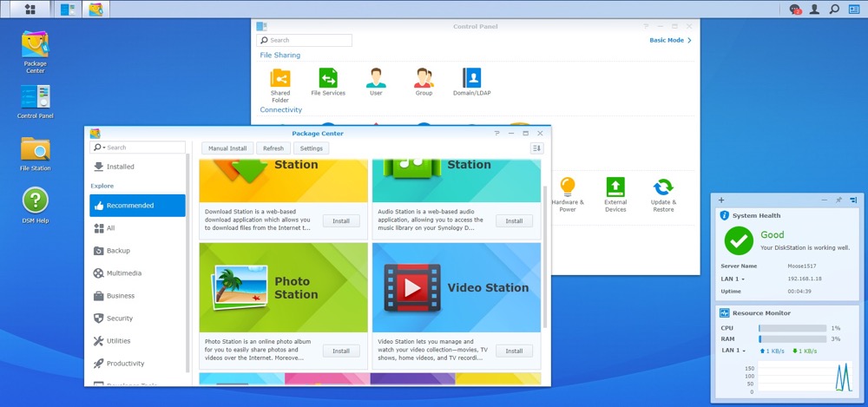Open Control Panel desktop icon
This screenshot has height=407, width=868.
35,102
